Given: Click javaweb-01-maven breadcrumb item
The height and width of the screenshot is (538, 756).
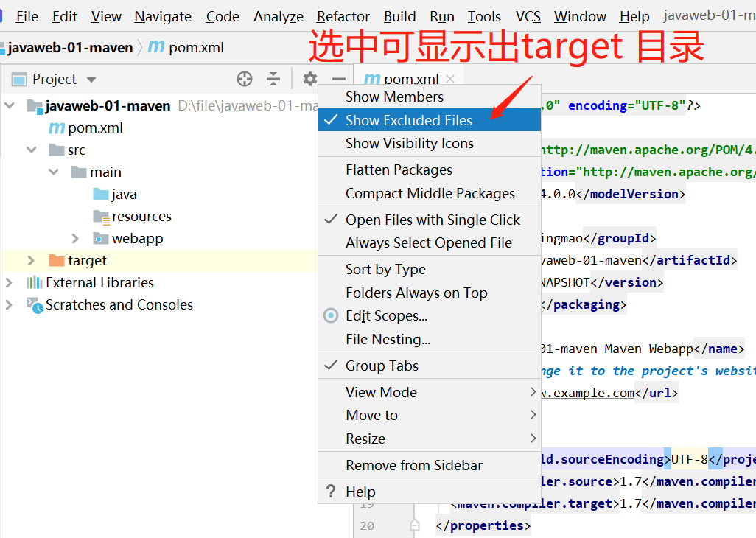Looking at the screenshot, I should click(70, 47).
